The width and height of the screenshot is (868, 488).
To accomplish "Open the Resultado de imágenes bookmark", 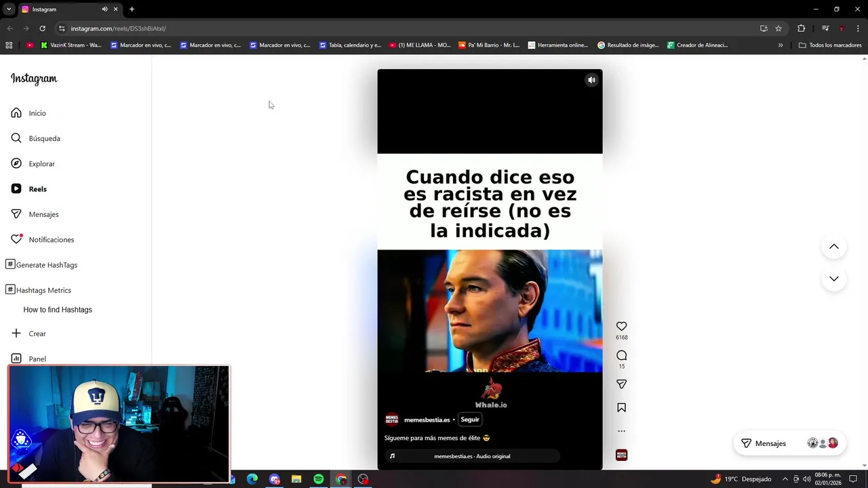I will click(x=629, y=45).
